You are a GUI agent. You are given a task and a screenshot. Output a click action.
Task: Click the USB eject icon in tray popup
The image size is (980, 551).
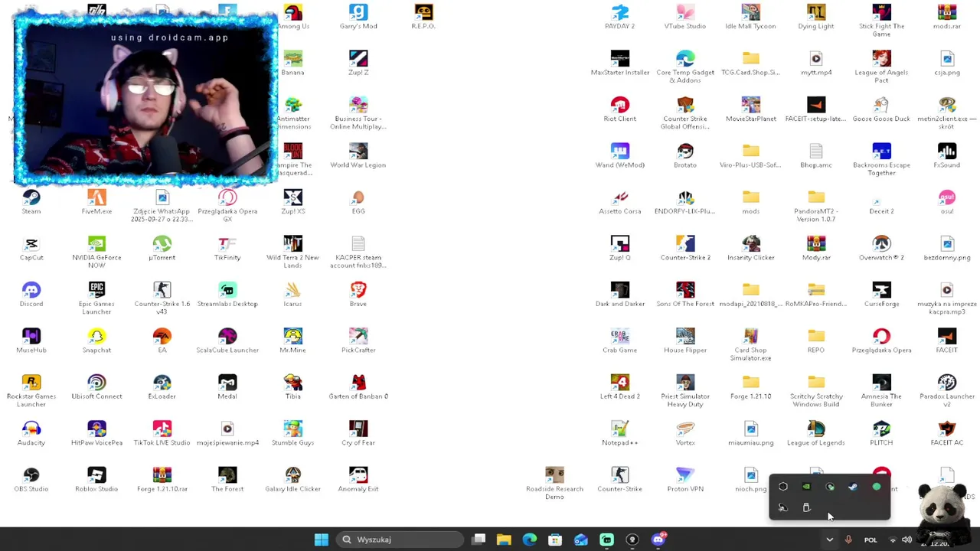(x=806, y=507)
